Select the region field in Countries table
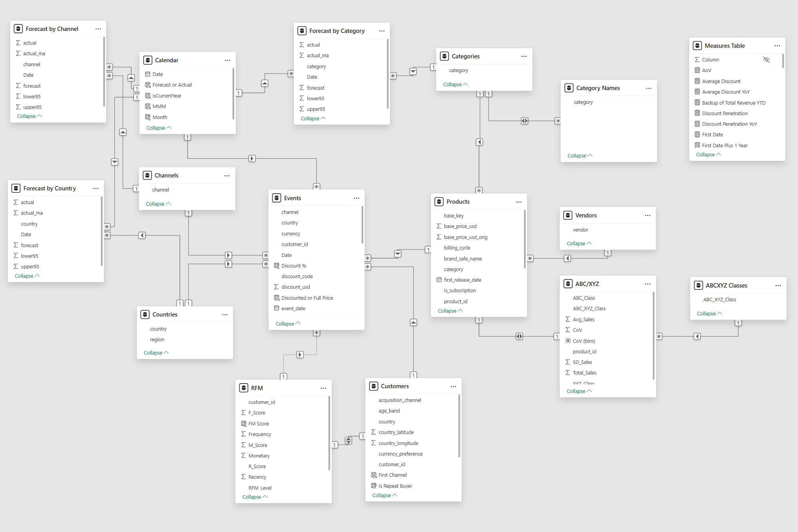Viewport: 798px width, 532px height. [157, 339]
